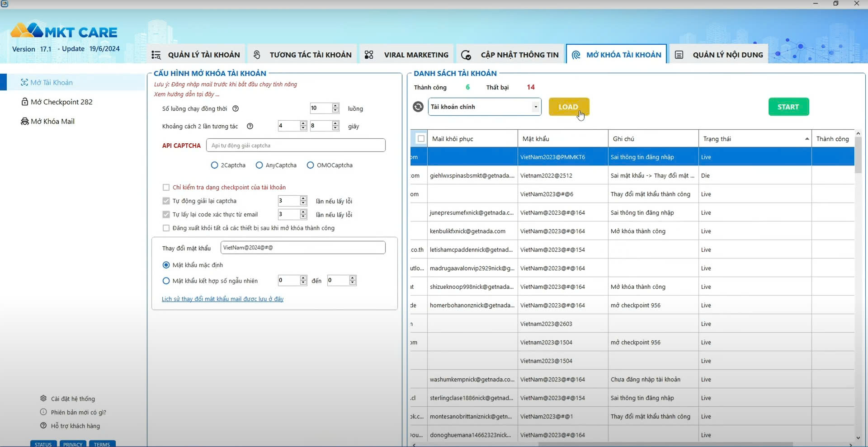Viewport: 868px width, 447px height.
Task: Click the Cập nhật thông tin refresh icon
Action: [466, 55]
